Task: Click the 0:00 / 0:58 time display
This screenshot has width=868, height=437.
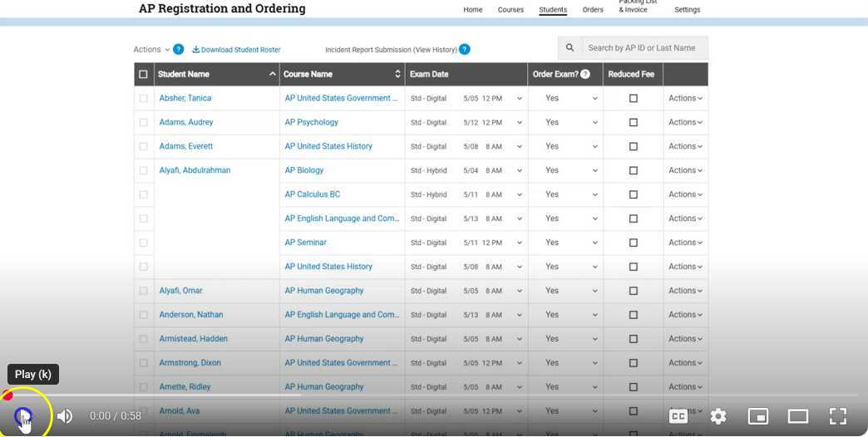Action: pyautogui.click(x=116, y=416)
